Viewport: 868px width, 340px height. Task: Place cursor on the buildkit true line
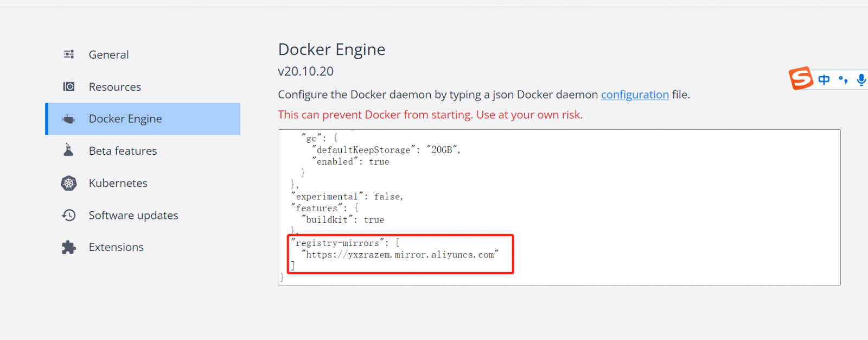pyautogui.click(x=343, y=220)
